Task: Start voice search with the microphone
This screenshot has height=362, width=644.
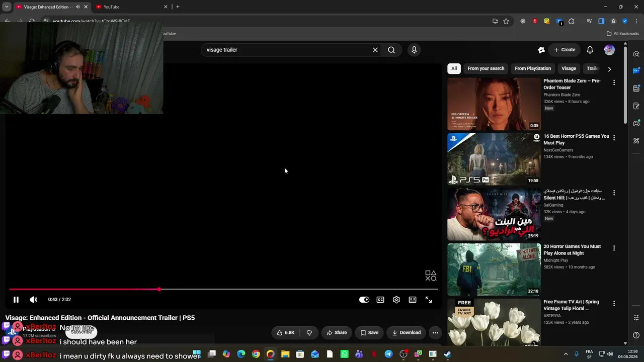Action: tap(414, 50)
